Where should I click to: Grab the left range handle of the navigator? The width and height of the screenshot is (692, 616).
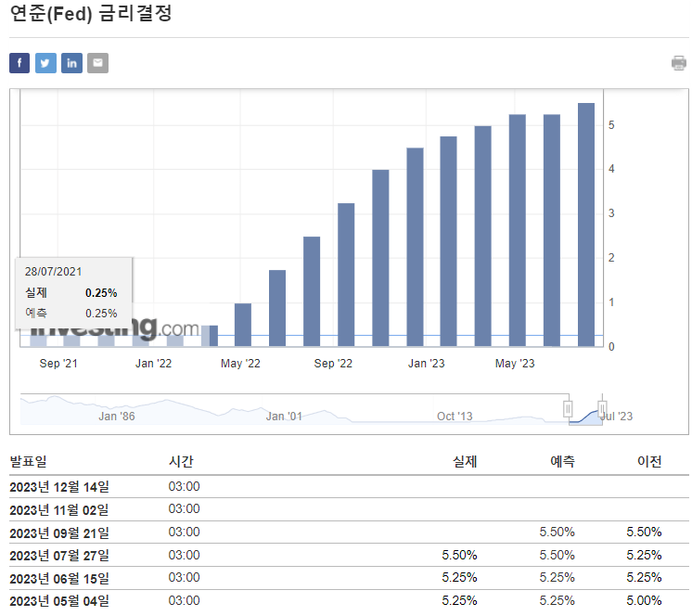tap(568, 408)
